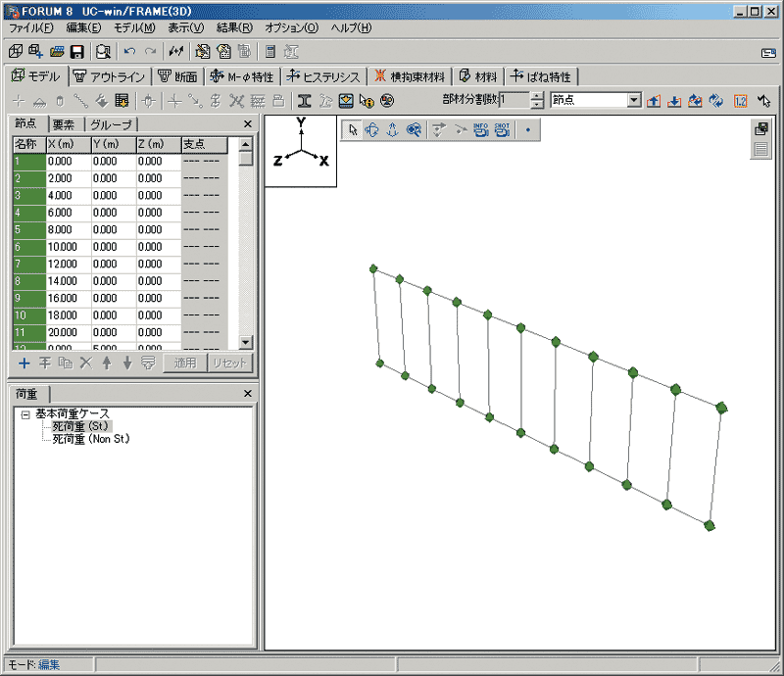Open the 節点 dropdown list
This screenshot has height=676, width=784.
pos(633,100)
